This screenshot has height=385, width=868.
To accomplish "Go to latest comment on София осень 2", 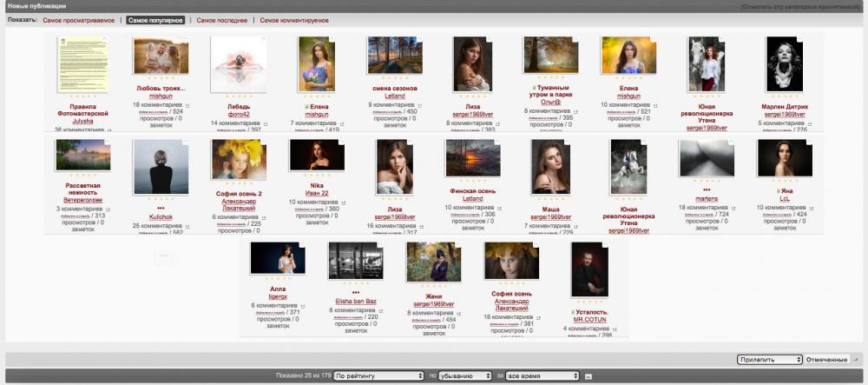I will pos(265,217).
